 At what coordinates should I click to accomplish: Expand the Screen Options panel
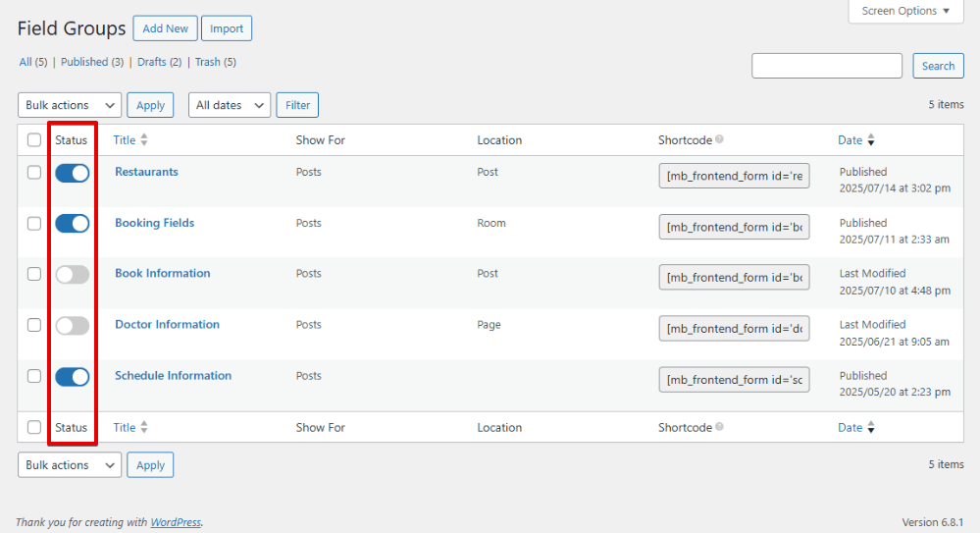point(905,11)
